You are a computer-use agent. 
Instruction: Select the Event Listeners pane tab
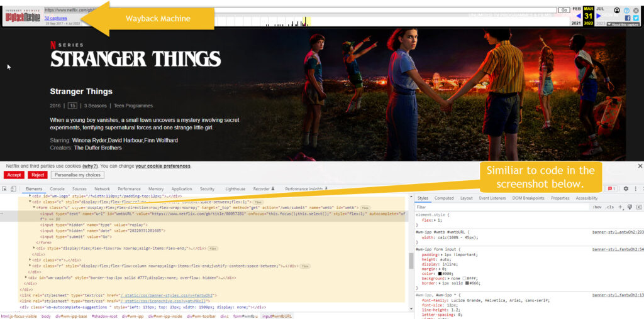pyautogui.click(x=492, y=198)
